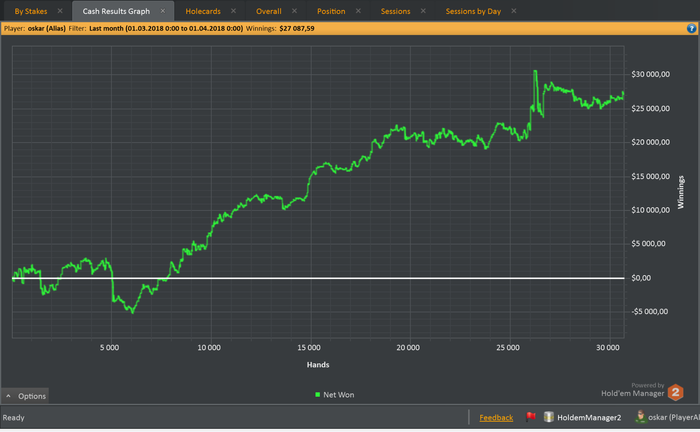Image resolution: width=700 pixels, height=432 pixels.
Task: Click the Hands axis title
Action: click(x=318, y=365)
